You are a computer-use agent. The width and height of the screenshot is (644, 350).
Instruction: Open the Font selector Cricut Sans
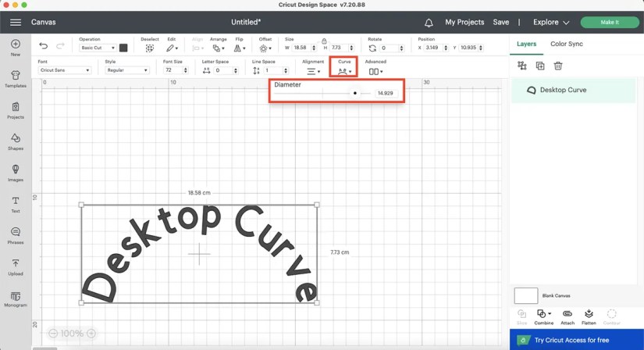pyautogui.click(x=65, y=70)
